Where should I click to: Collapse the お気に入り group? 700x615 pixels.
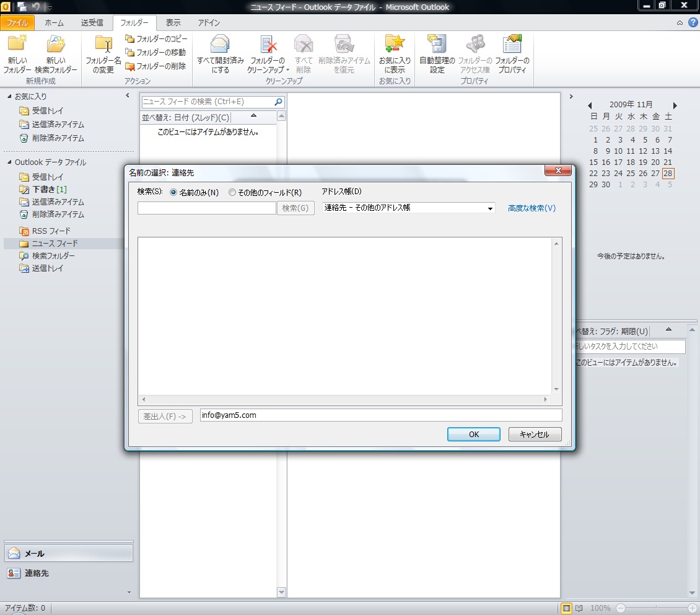tap(9, 96)
